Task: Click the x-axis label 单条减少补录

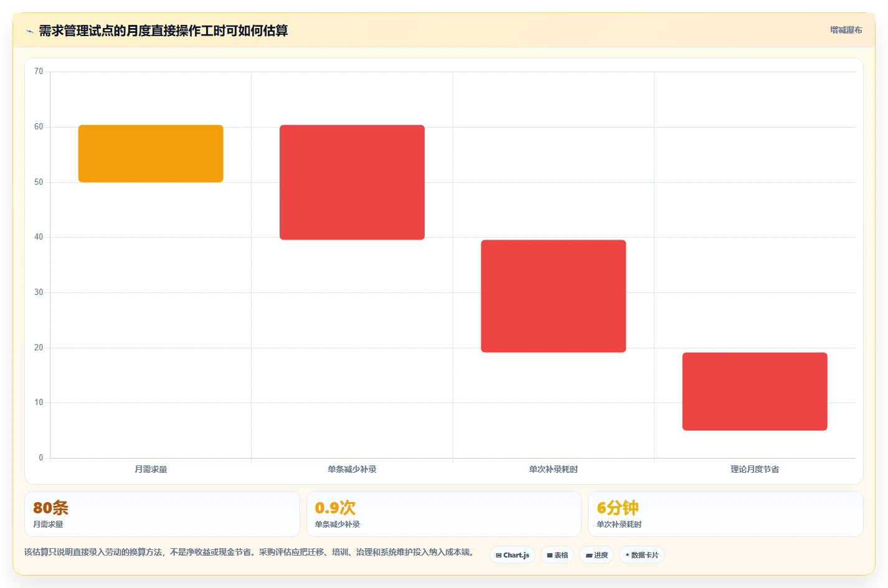Action: (352, 469)
